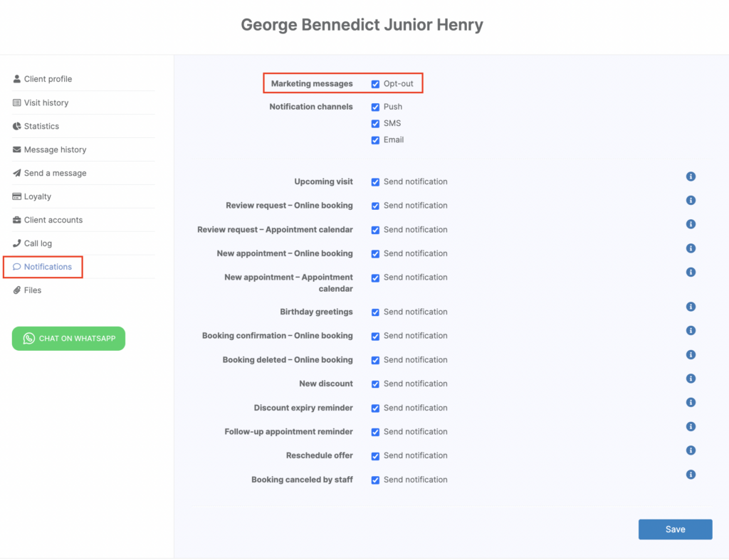Show info for Reschedule offer notification
Image resolution: width=729 pixels, height=560 pixels.
click(x=691, y=450)
